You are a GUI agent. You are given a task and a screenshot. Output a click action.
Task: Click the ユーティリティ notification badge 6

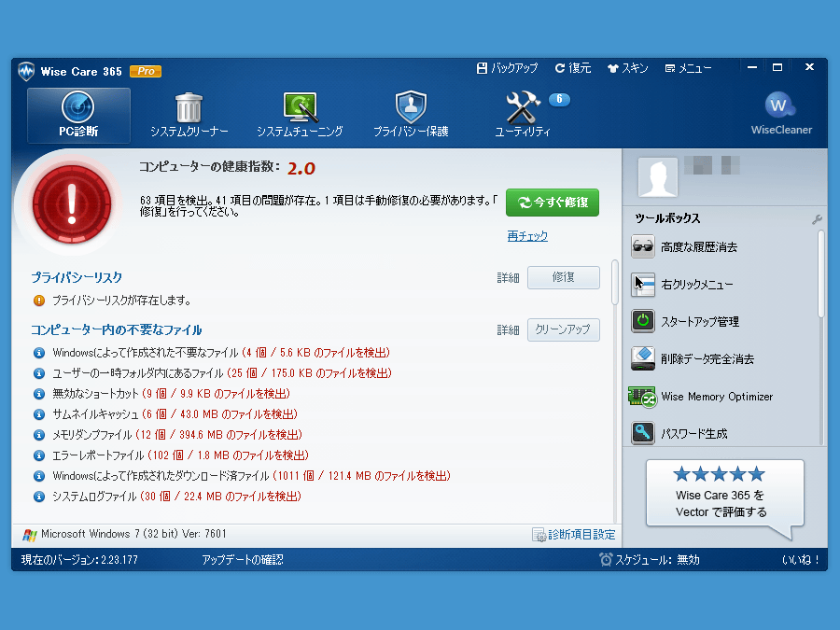[x=559, y=99]
